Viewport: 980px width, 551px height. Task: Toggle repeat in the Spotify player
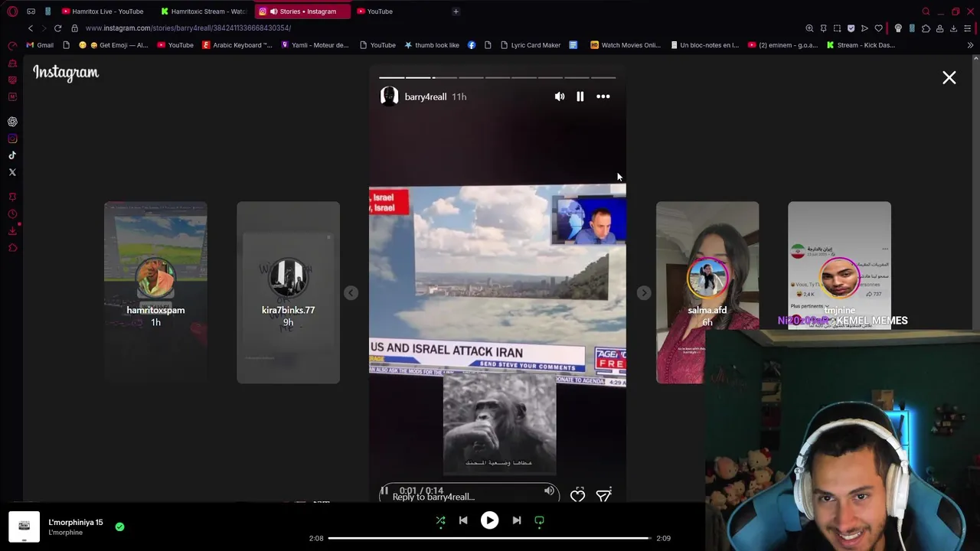[539, 520]
